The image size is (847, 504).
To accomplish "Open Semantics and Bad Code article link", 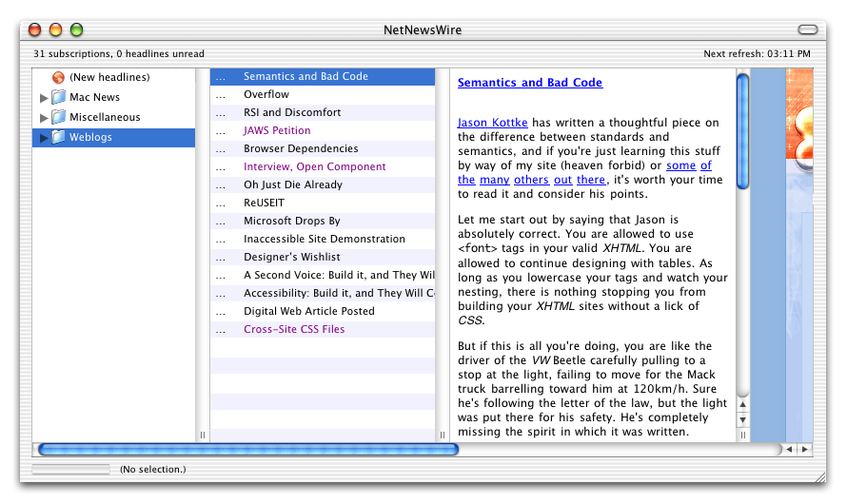I will pyautogui.click(x=530, y=83).
